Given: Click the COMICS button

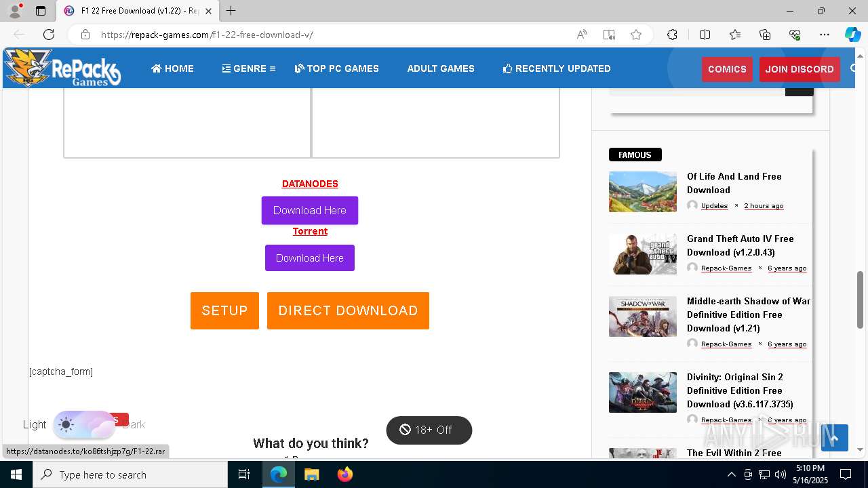Looking at the screenshot, I should click(x=727, y=69).
